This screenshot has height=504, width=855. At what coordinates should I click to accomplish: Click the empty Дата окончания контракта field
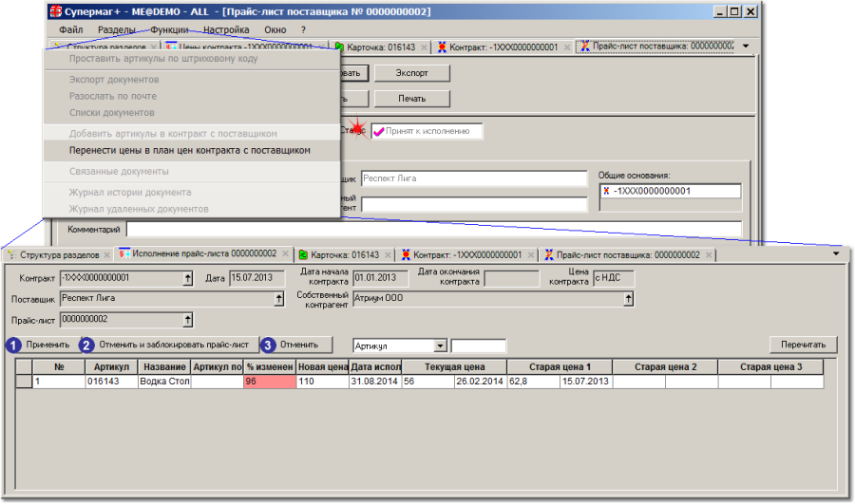[x=511, y=278]
